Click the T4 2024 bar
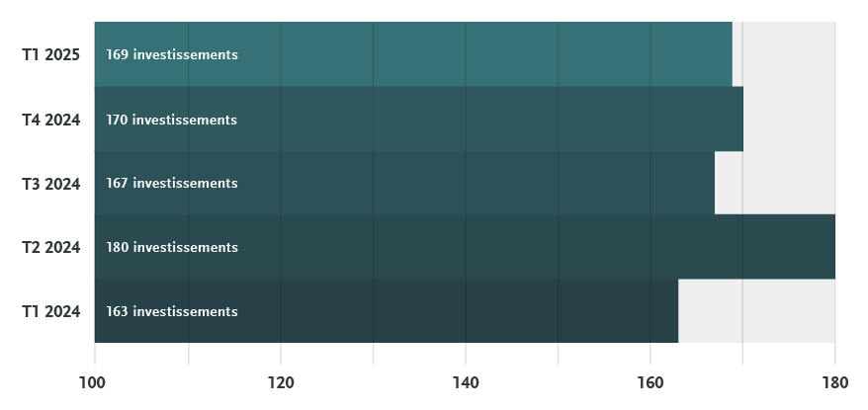 point(419,119)
